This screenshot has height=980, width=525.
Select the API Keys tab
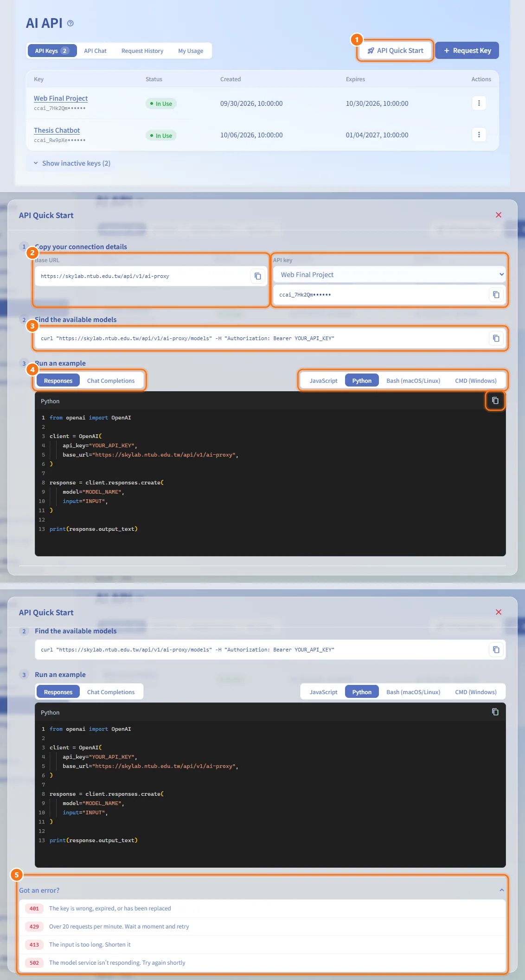pyautogui.click(x=52, y=51)
